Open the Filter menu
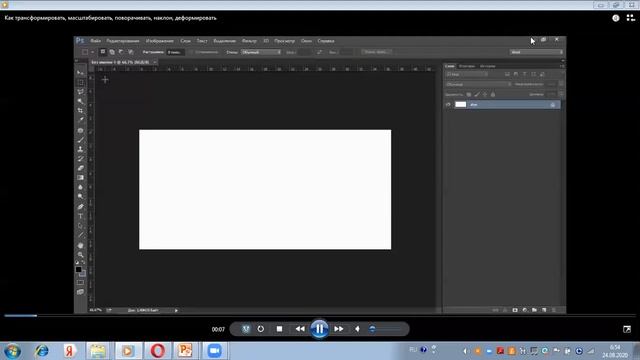640x360 pixels. click(x=249, y=41)
